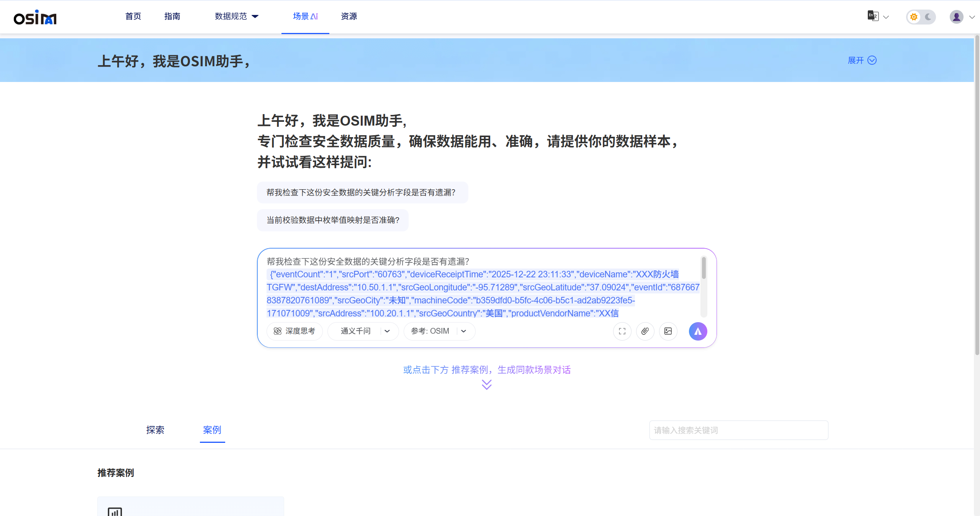Open the 资源 menu item

349,16
